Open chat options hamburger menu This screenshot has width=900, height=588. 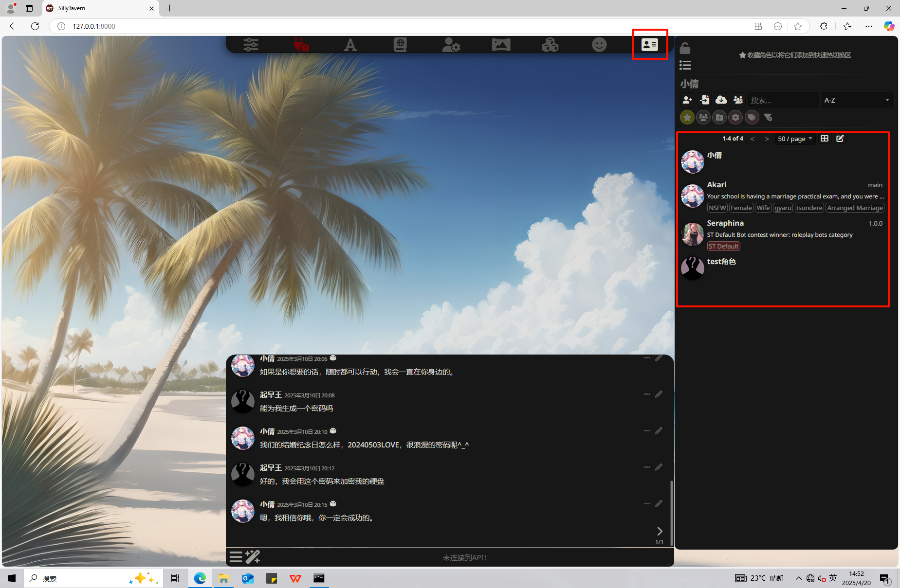[236, 557]
